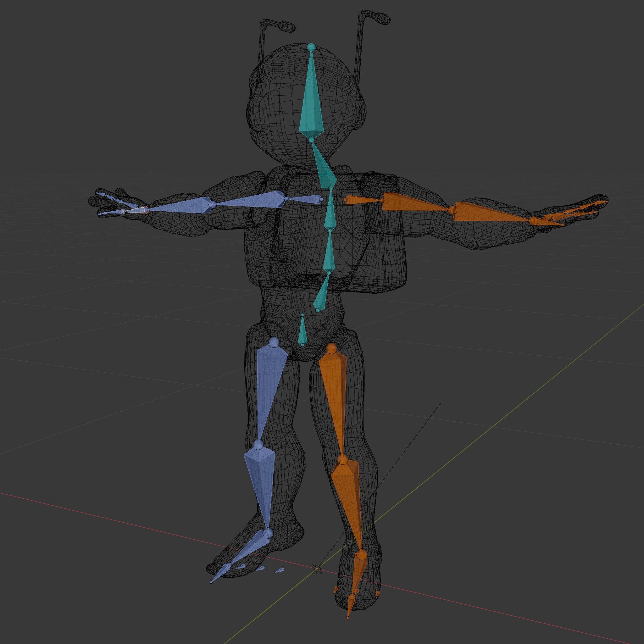Select the large teal head bone

[311, 100]
